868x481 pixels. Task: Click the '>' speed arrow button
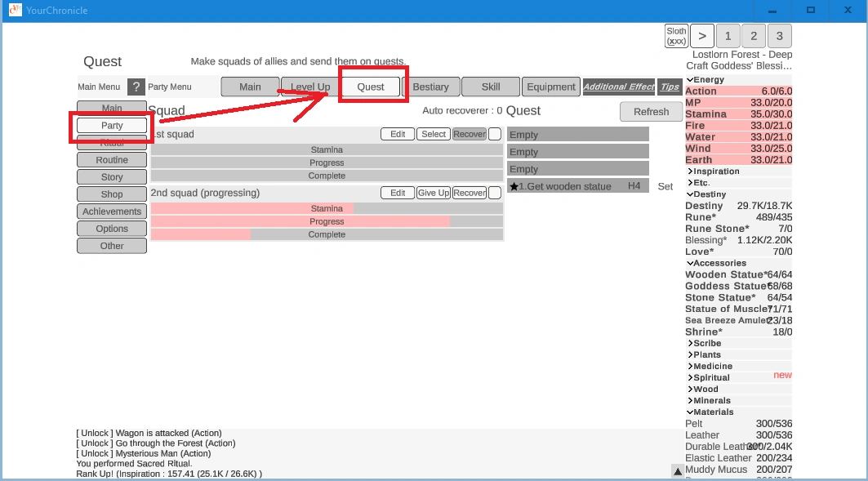click(702, 36)
